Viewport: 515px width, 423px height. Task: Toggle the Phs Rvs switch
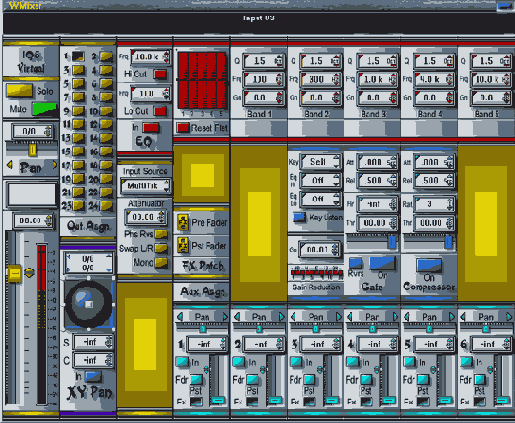pos(161,234)
